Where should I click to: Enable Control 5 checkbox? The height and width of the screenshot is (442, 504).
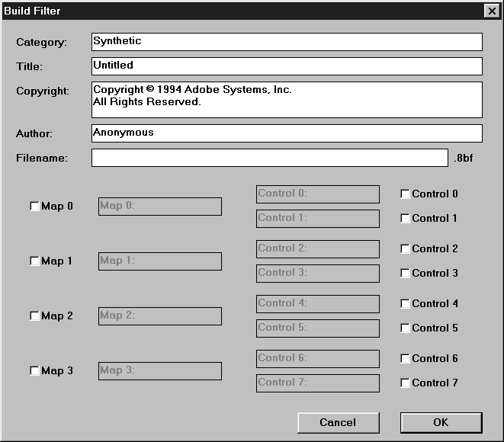[406, 328]
